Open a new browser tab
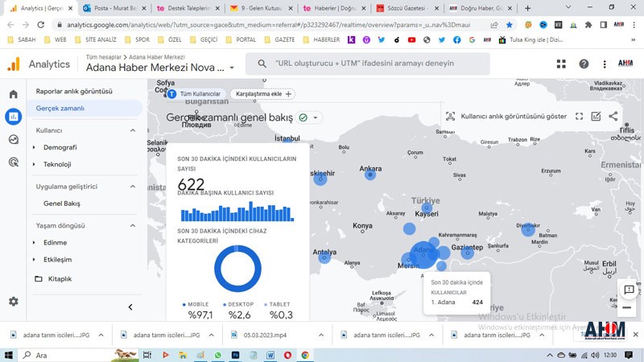Viewport: 644px width, 362px height. (528, 8)
